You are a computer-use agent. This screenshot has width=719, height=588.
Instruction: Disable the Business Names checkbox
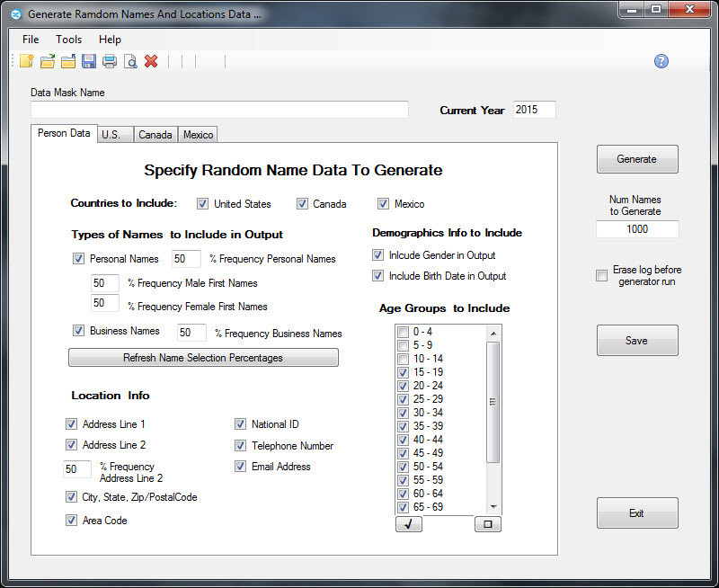pyautogui.click(x=78, y=331)
